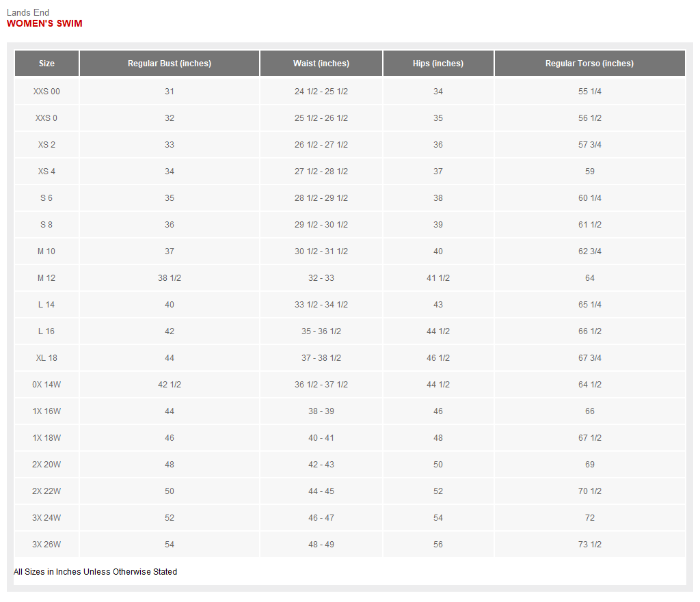Select the S 6 size row label
The width and height of the screenshot is (700, 602).
(x=46, y=198)
